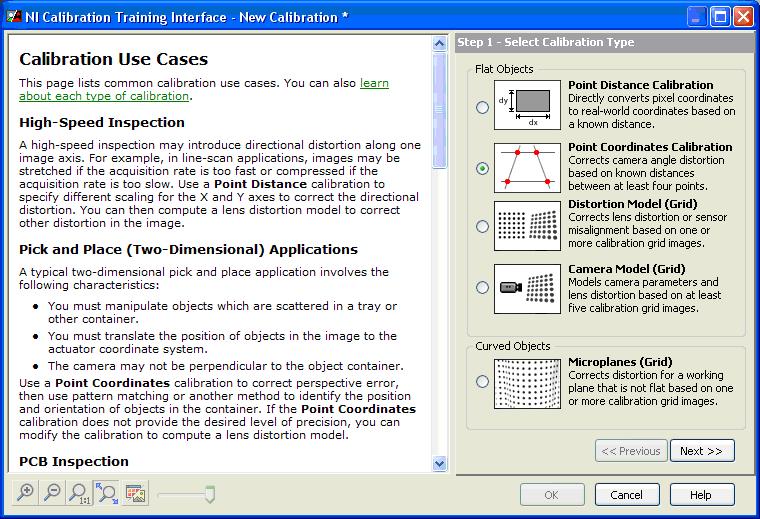This screenshot has height=519, width=760.
Task: Click the 'Camera Model (Grid)' title text
Action: tap(626, 269)
